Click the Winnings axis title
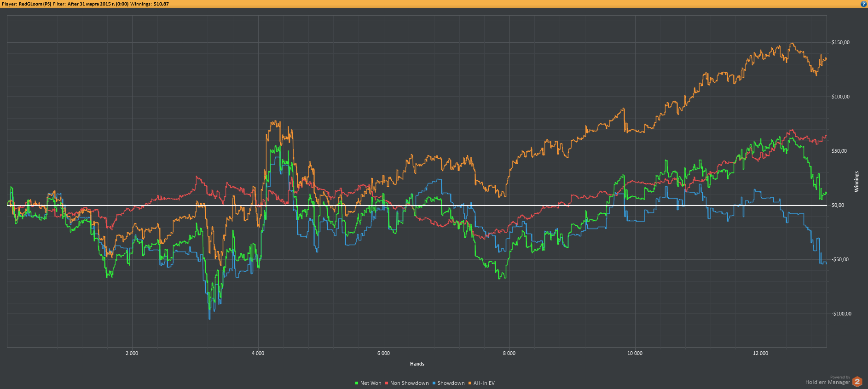Image resolution: width=868 pixels, height=389 pixels. click(x=856, y=182)
